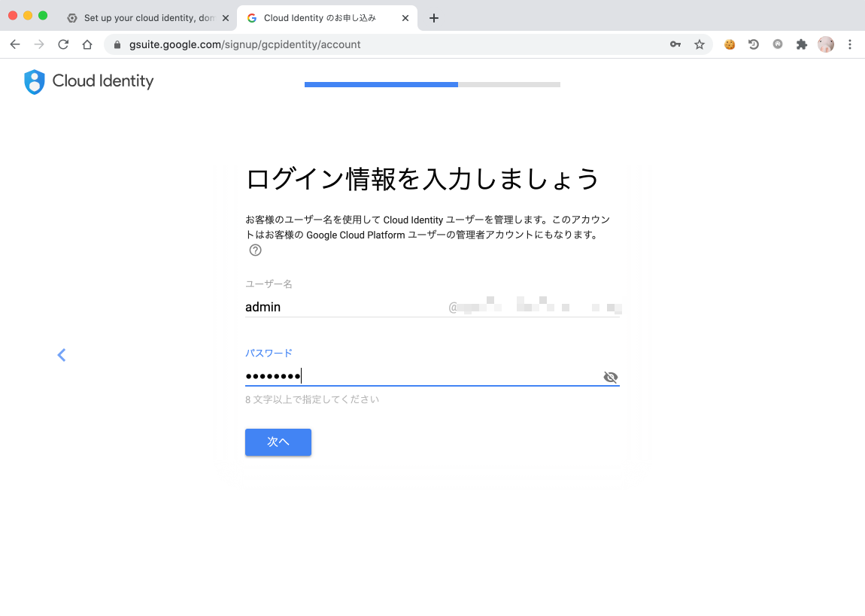865x616 pixels.
Task: Click the ログイン情報を入力しましょう heading
Action: (422, 179)
